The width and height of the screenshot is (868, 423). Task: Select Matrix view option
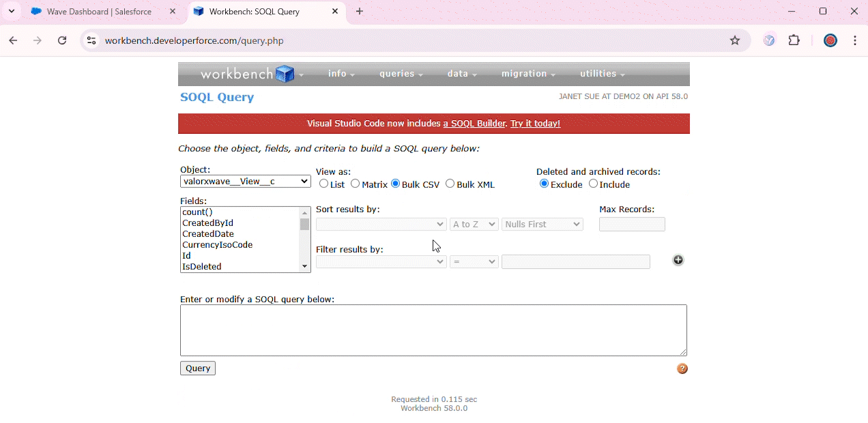(x=355, y=184)
